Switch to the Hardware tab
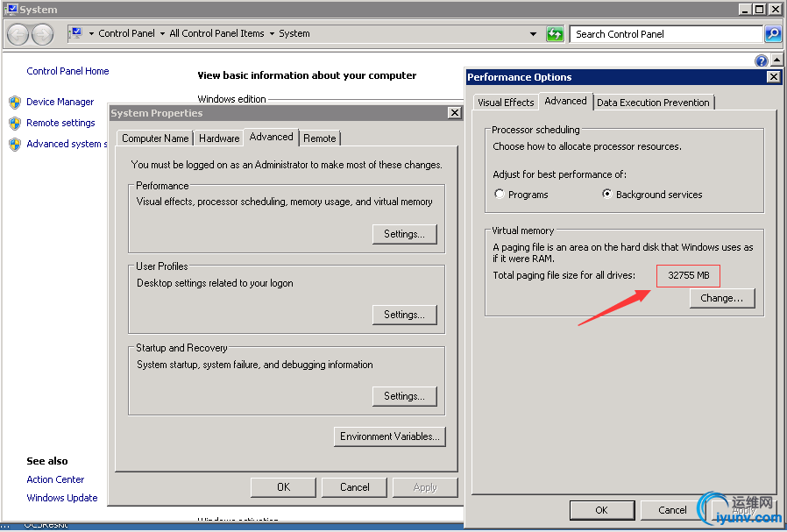 [219, 138]
